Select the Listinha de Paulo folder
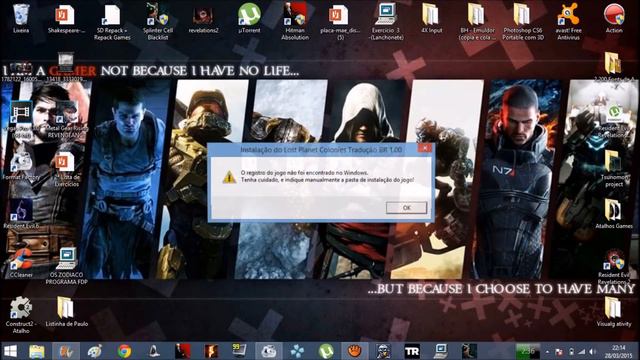640x360 pixels. [x=66, y=312]
